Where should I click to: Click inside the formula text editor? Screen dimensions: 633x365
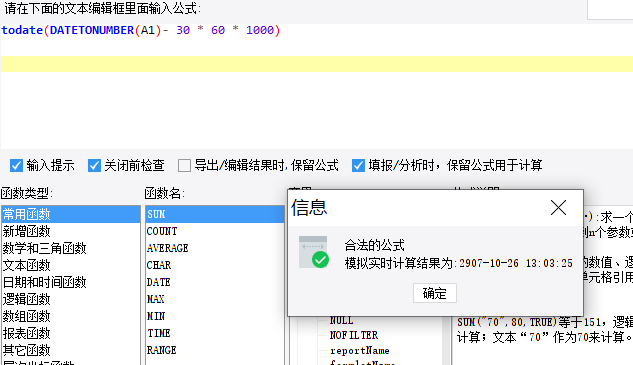point(316,87)
